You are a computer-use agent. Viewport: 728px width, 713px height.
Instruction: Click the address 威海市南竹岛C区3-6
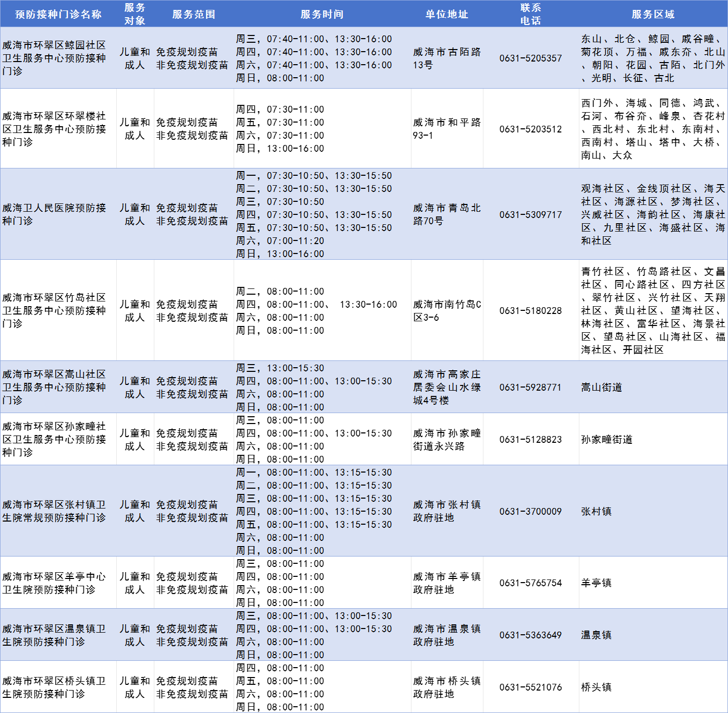tap(446, 311)
